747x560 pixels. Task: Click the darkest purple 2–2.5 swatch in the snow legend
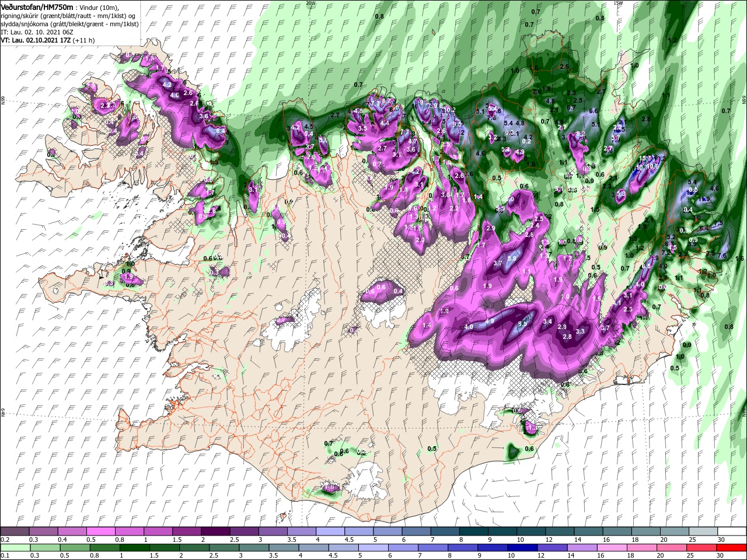(215, 531)
